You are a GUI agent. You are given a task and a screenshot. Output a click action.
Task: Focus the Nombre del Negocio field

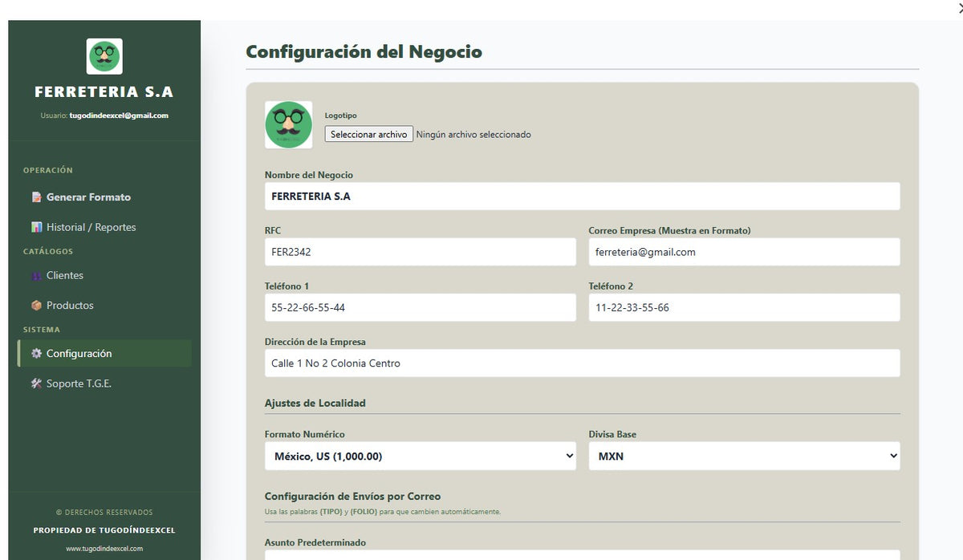(x=583, y=196)
